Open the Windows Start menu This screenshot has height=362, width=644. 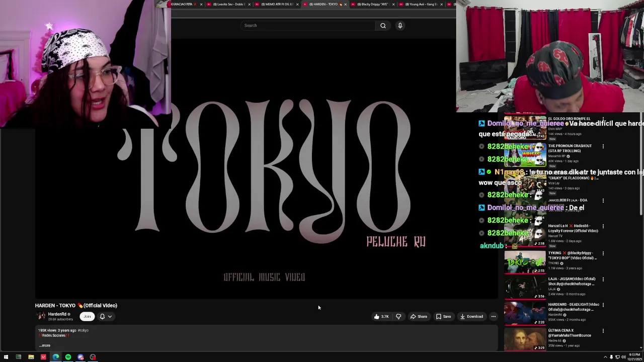6,357
